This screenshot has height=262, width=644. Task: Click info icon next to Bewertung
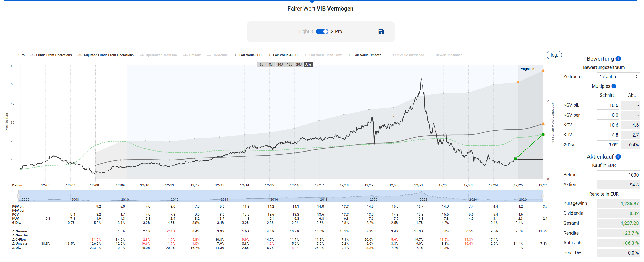coord(618,59)
